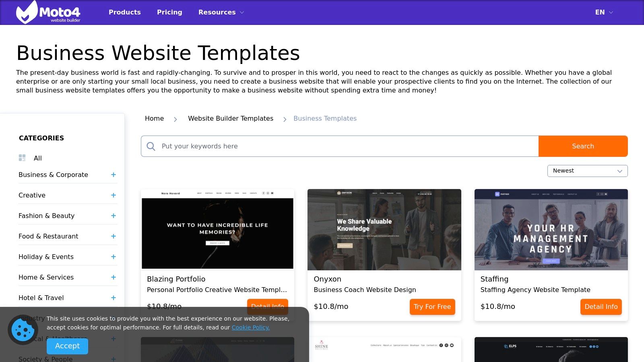Open the Staffing HR agency preview
644x362 pixels.
[551, 230]
